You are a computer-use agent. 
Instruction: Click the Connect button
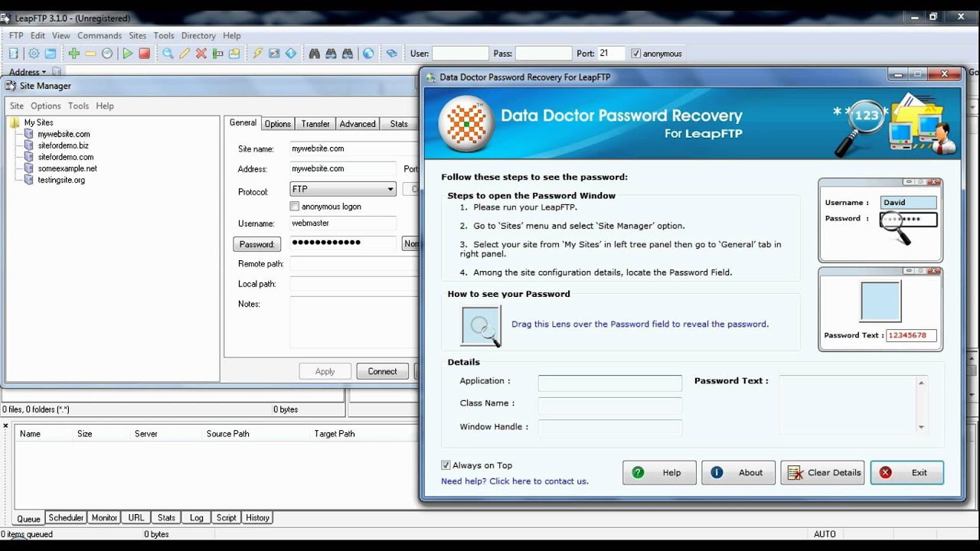point(382,371)
